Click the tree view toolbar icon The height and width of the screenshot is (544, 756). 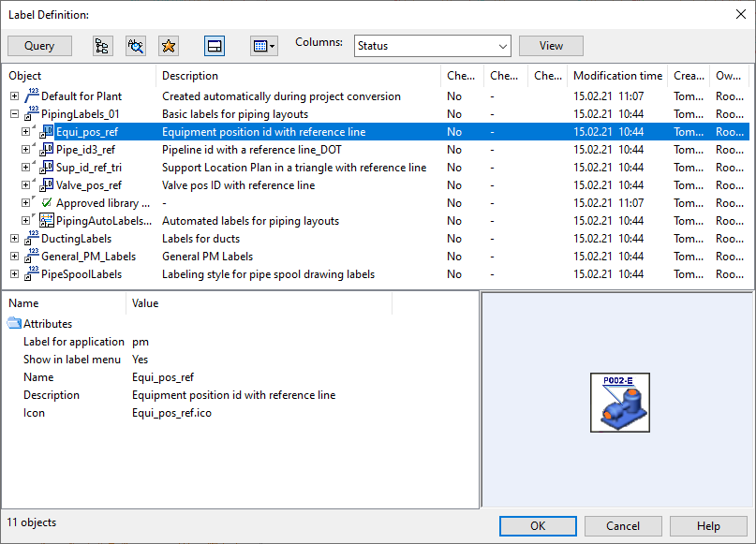click(102, 46)
